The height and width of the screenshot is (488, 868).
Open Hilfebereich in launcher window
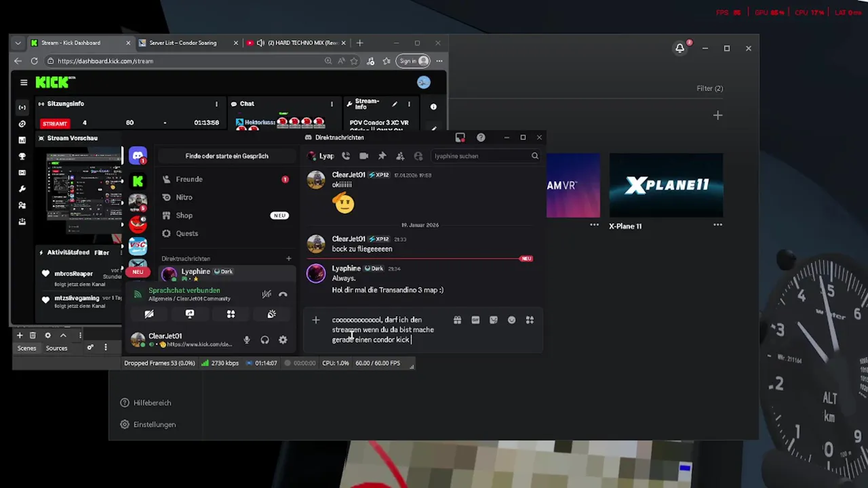point(145,403)
